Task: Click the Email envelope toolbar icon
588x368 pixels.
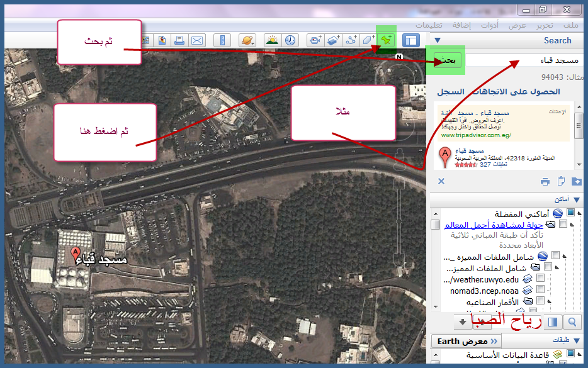Action: click(197, 40)
